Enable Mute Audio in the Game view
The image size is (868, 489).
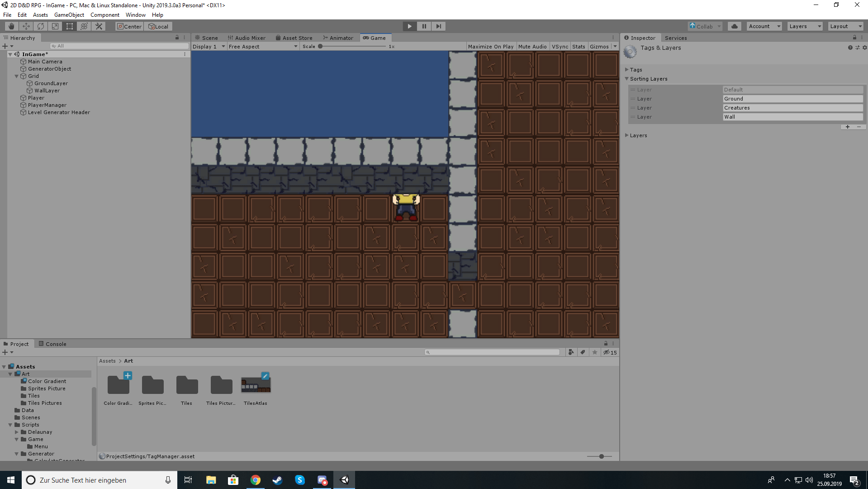(x=532, y=46)
